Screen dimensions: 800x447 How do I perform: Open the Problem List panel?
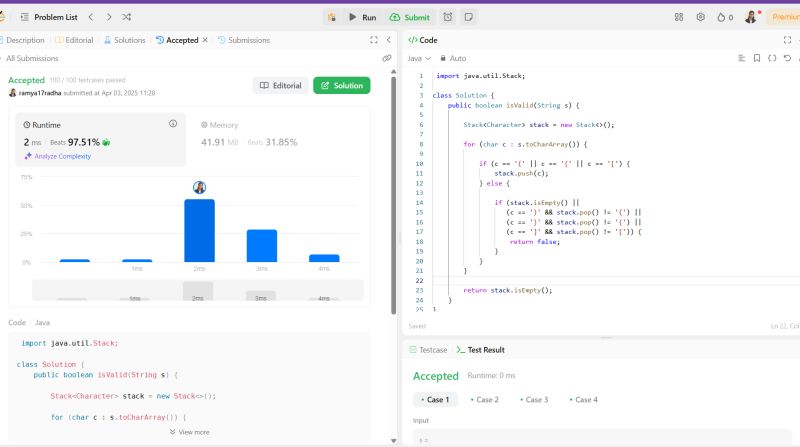point(49,17)
